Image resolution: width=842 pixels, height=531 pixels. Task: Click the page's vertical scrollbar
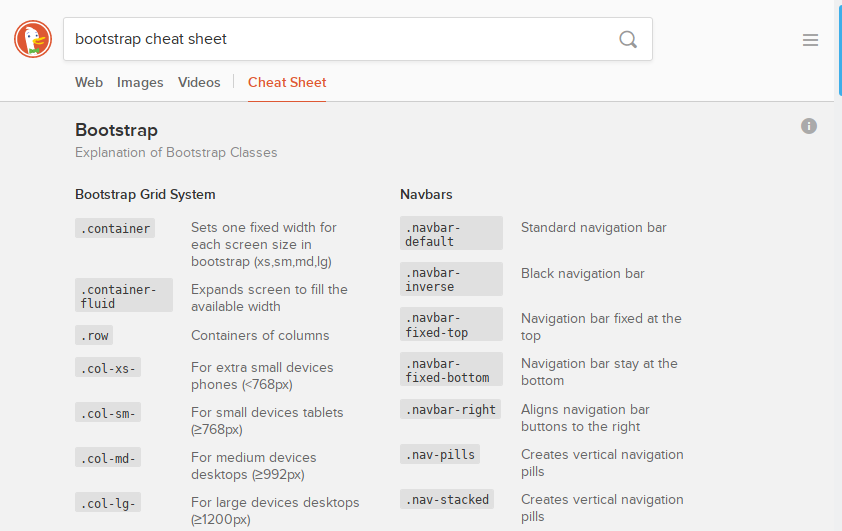(x=838, y=300)
